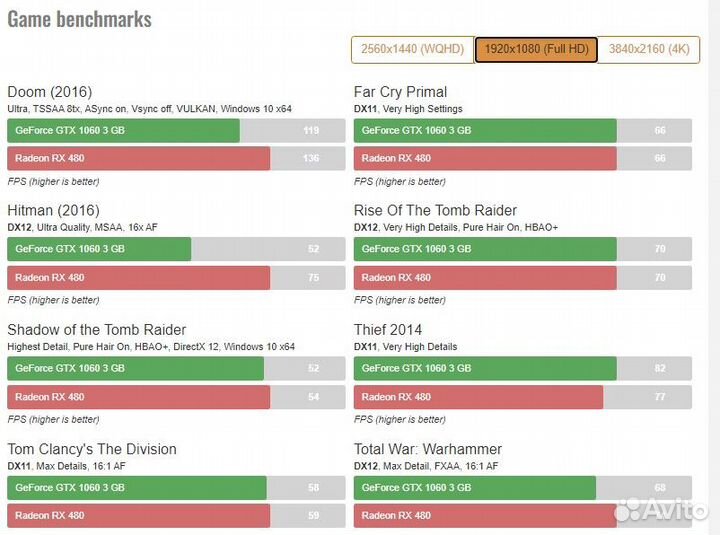The height and width of the screenshot is (535, 720).
Task: Open the Far Cry Primal title
Action: pyautogui.click(x=400, y=92)
